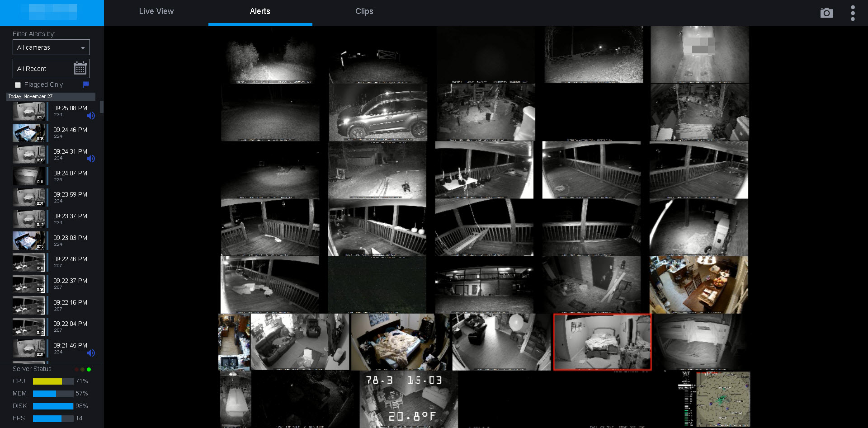The image size is (868, 428).
Task: Click the blue flag icon
Action: [x=86, y=85]
